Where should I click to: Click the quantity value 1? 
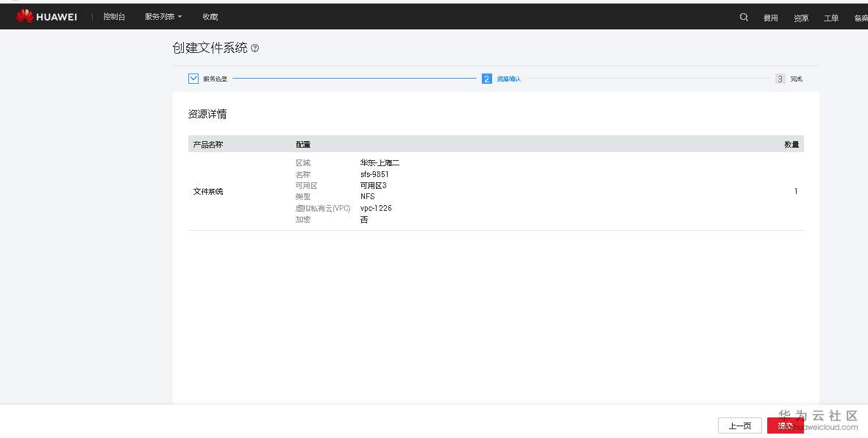(796, 191)
